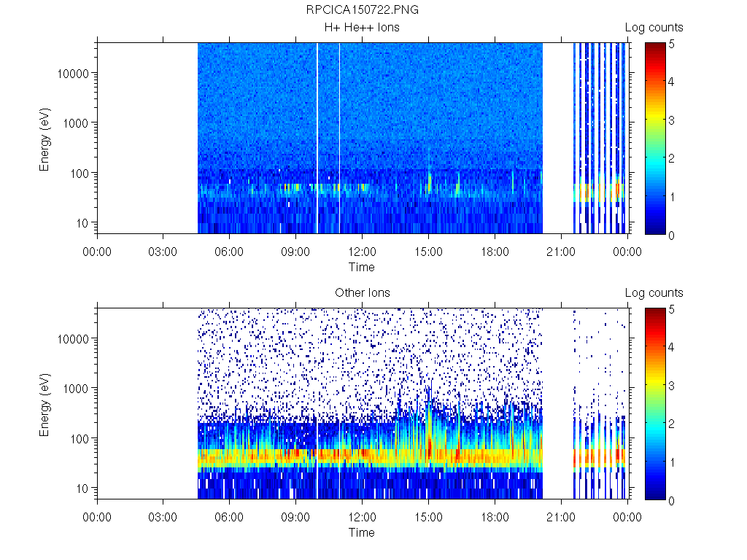Click the 03:00 time tick under bottom plot
Screen dimensions: 747x560
pyautogui.click(x=163, y=517)
